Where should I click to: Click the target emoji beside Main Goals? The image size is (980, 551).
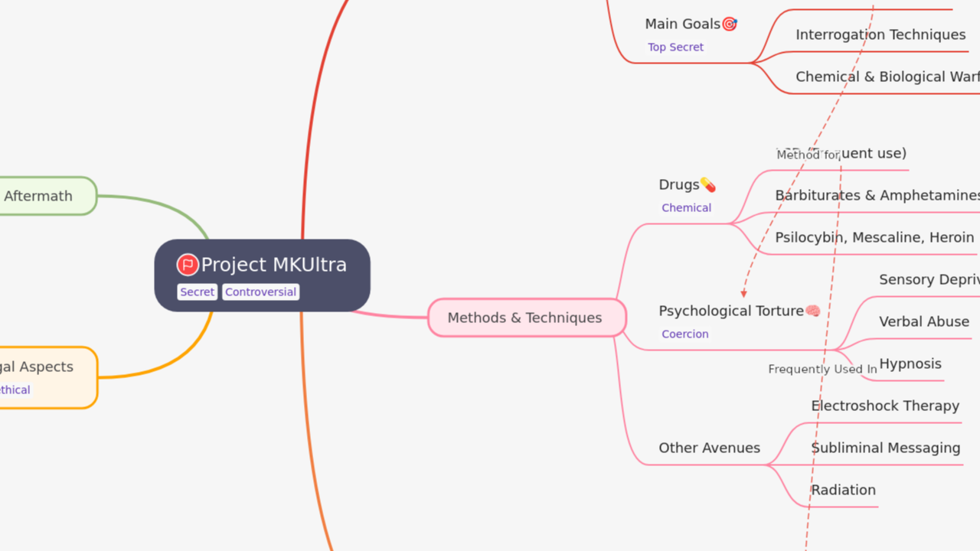point(730,24)
